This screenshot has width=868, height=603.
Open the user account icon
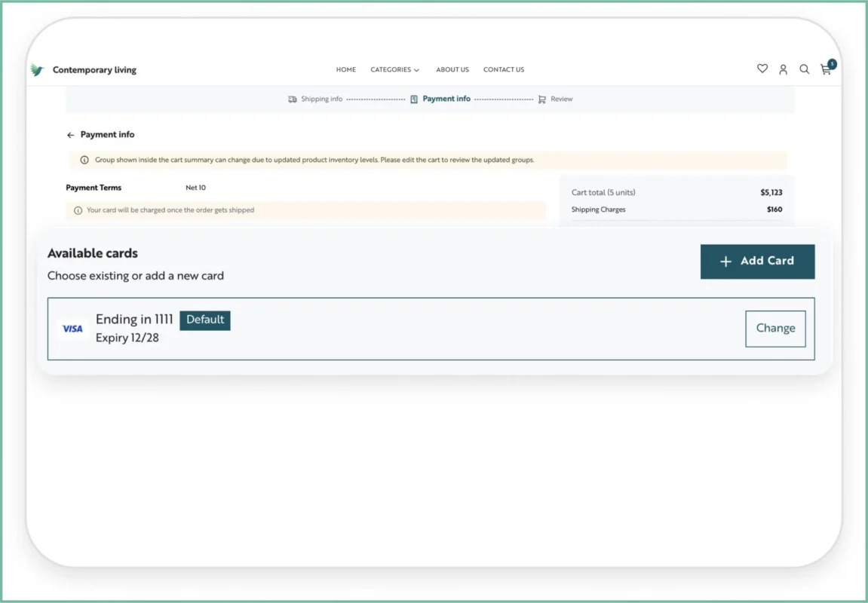coord(783,69)
